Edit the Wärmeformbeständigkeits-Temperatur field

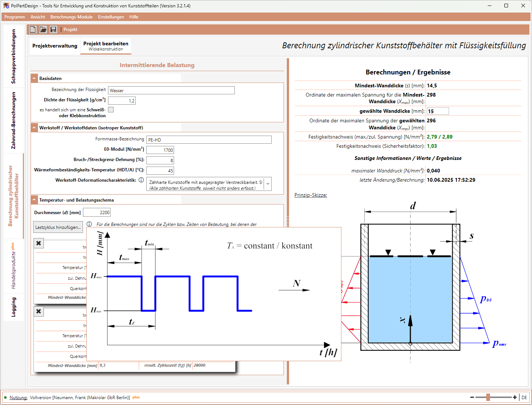(x=160, y=171)
